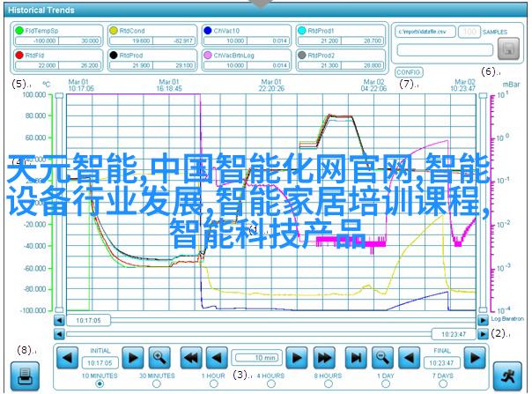Select the 30 MINUTES radio button
The width and height of the screenshot is (532, 394).
157,383
